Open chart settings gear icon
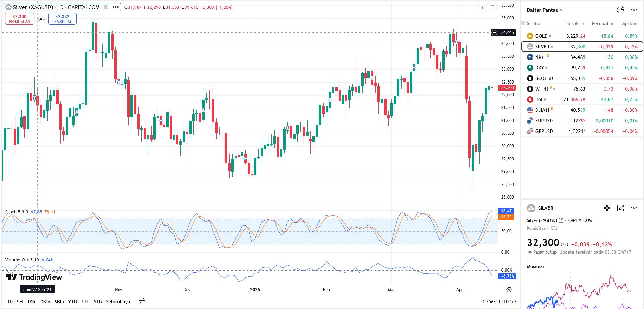644x309 pixels. click(x=509, y=290)
